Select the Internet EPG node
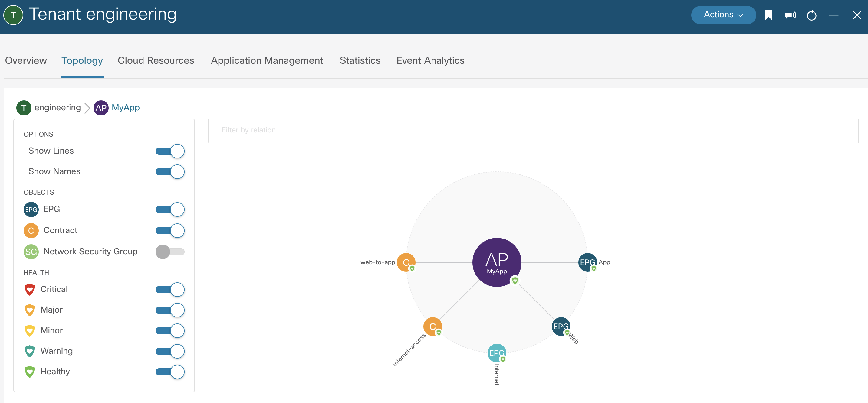Viewport: 868px width, 403px height. [x=496, y=353]
